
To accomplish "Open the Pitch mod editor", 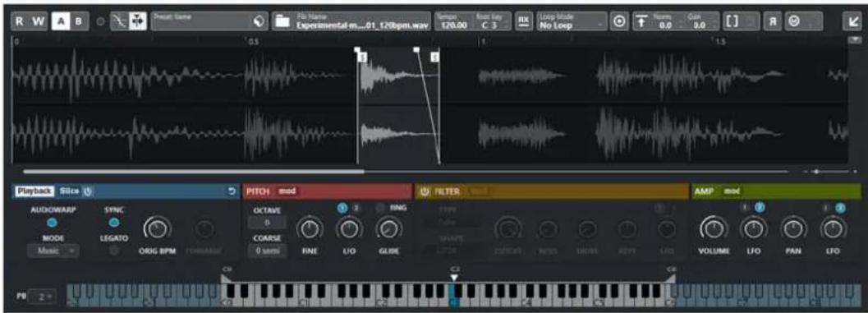I will coord(287,191).
